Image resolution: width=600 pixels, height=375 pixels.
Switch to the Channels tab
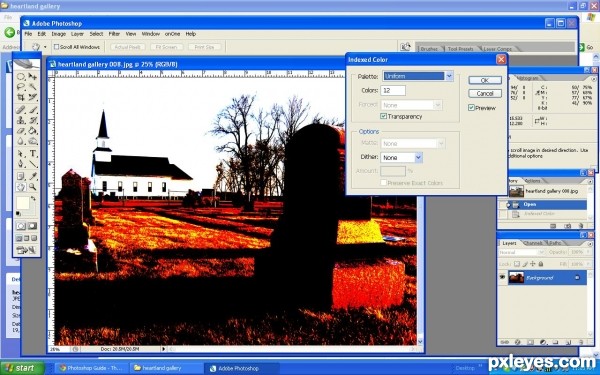[533, 243]
